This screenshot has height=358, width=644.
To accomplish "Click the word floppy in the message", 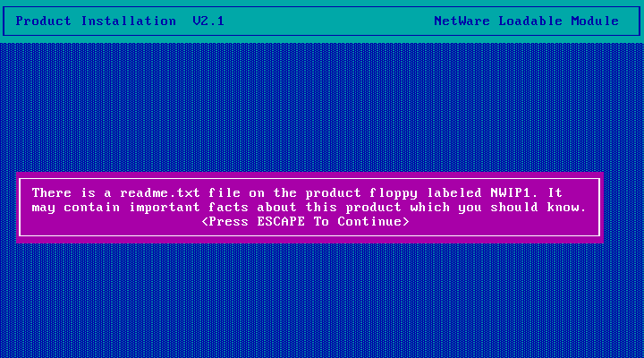I will tap(394, 193).
